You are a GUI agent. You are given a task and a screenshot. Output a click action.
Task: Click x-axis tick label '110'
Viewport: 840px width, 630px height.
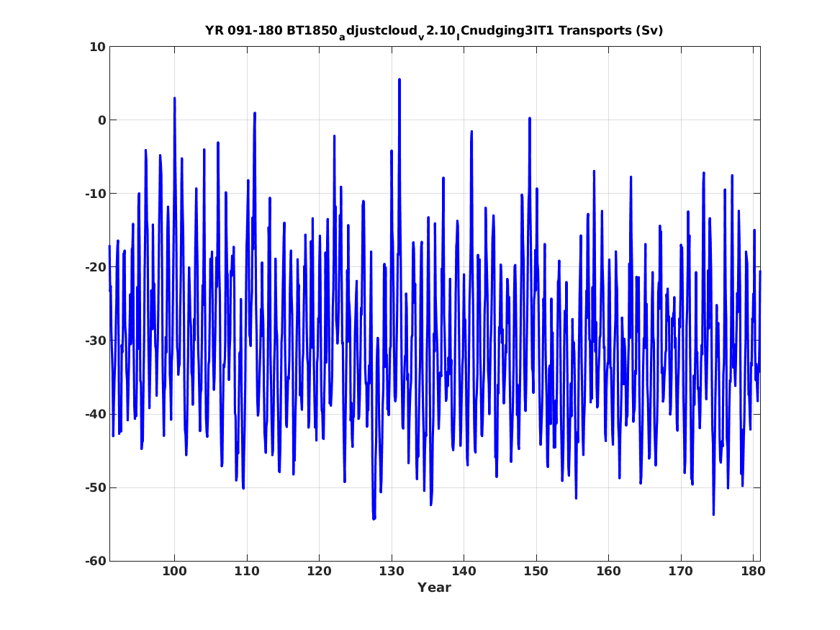tap(247, 572)
